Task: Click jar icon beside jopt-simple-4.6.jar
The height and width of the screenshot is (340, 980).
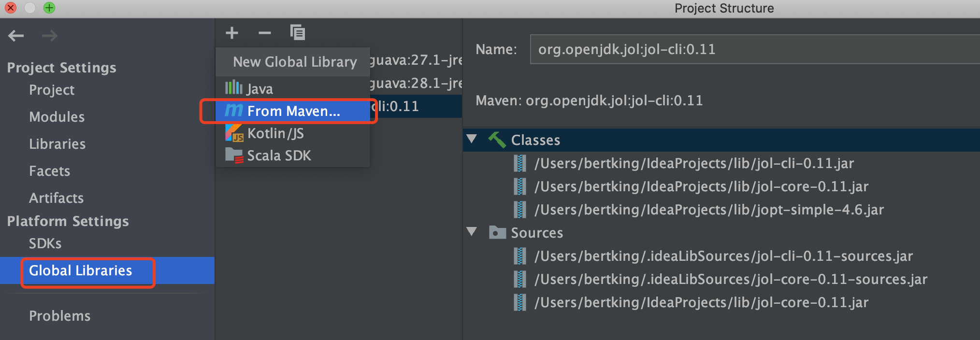Action: 519,210
